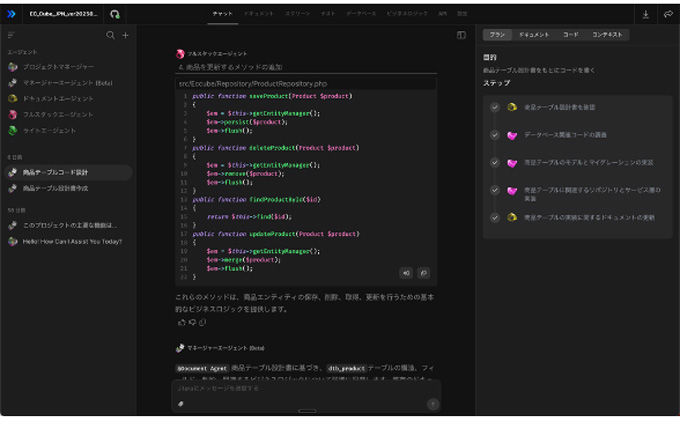680x421 pixels.
Task: Click thumbs up on the response
Action: tap(181, 323)
